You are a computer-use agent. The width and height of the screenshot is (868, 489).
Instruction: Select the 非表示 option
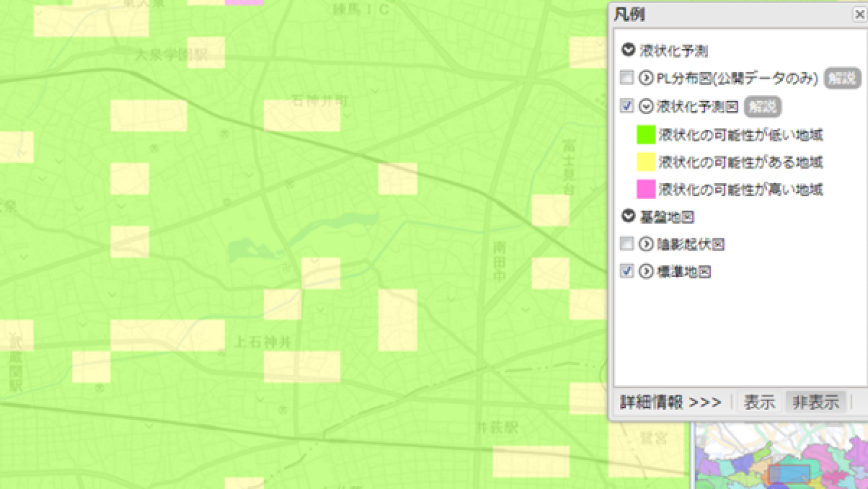(x=815, y=402)
